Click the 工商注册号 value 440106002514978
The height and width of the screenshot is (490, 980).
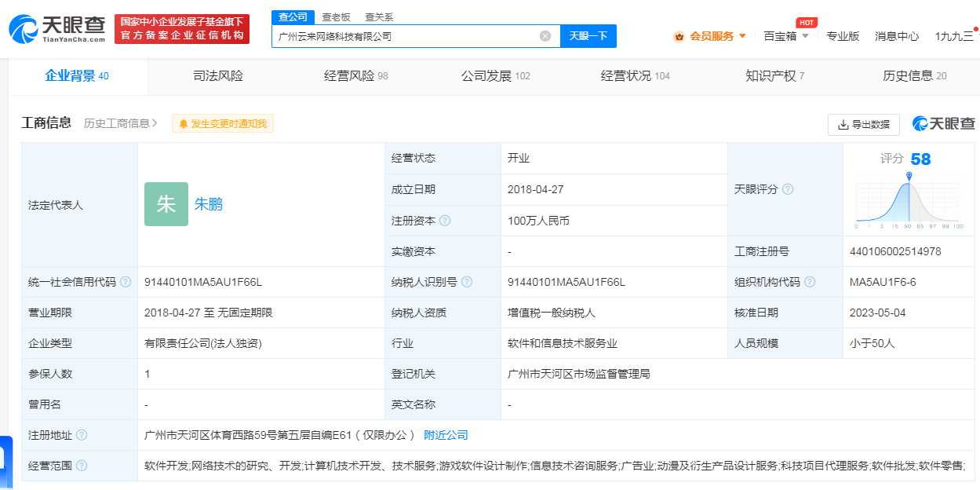tap(895, 251)
